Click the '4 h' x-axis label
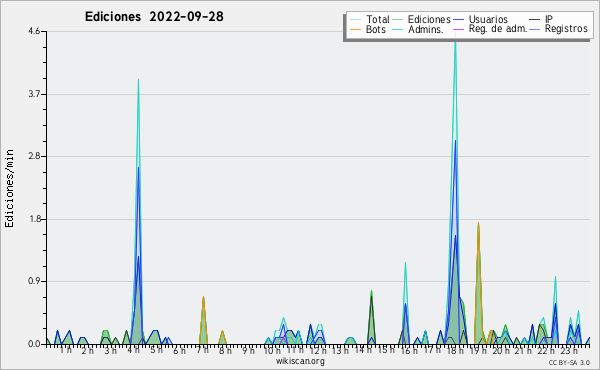The width and height of the screenshot is (600, 370). point(134,350)
